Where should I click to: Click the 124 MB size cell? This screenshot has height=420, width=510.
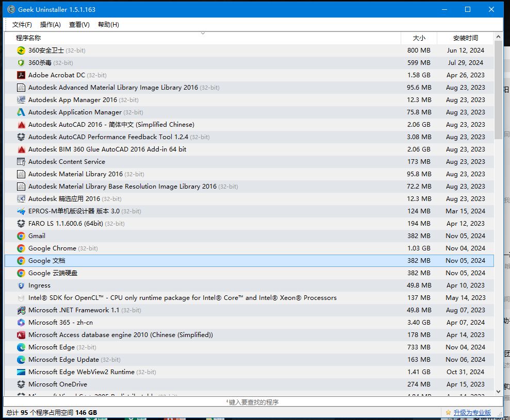click(x=419, y=211)
